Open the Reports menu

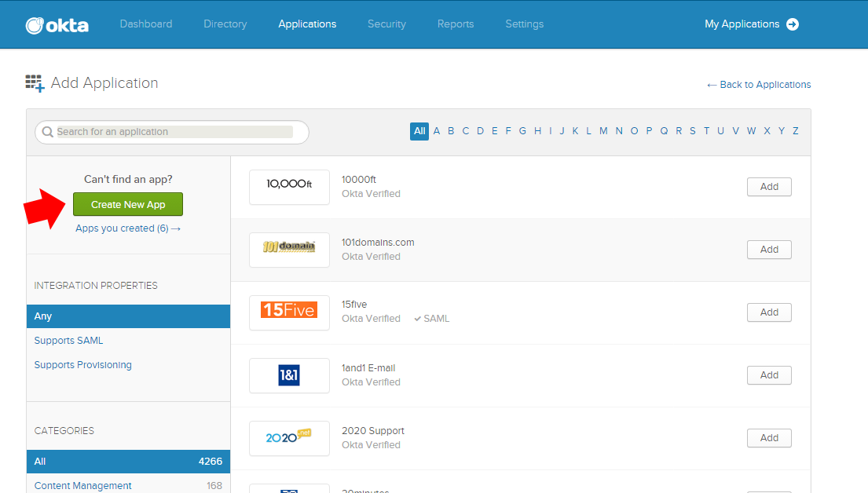point(456,24)
